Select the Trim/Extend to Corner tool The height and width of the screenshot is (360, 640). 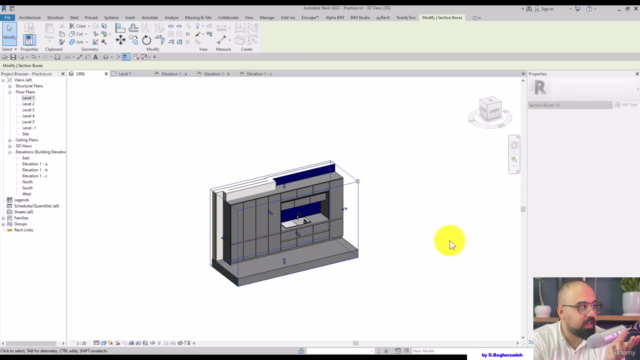click(x=160, y=40)
